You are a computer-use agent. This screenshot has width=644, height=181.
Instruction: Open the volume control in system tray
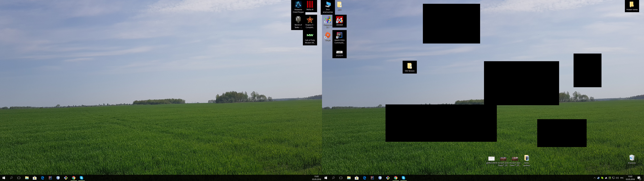[x=617, y=178]
